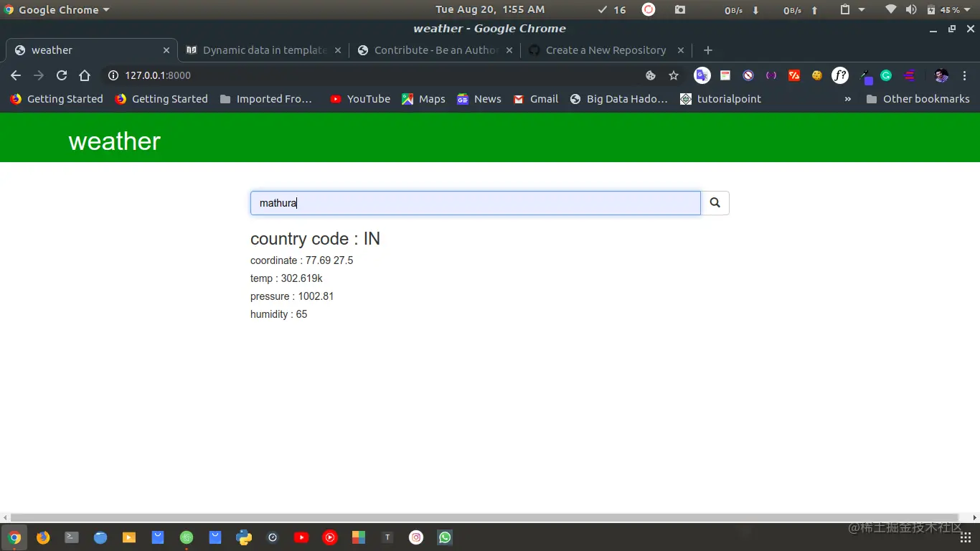Click the "humidity : 65" text

278,314
